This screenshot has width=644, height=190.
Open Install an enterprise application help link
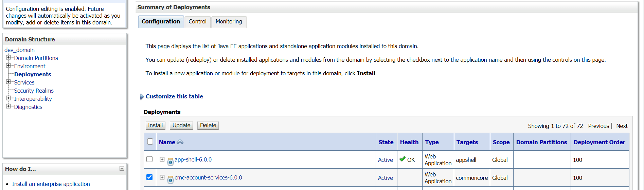[51, 184]
